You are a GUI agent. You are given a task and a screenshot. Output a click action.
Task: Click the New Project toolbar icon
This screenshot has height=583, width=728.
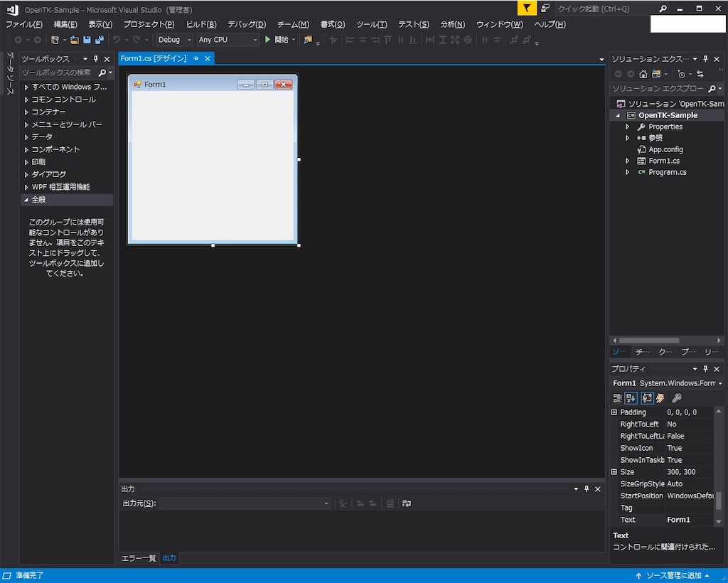coord(55,40)
